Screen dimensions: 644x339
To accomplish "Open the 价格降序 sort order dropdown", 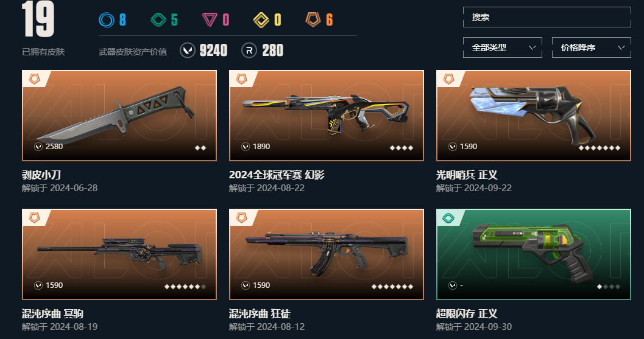I will (592, 47).
